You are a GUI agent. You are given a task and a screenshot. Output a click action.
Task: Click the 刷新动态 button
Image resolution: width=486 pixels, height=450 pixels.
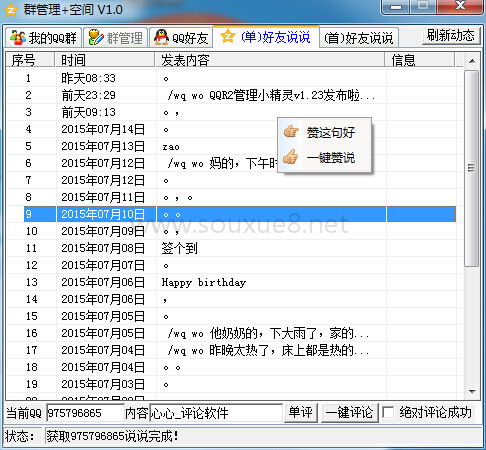[x=451, y=35]
